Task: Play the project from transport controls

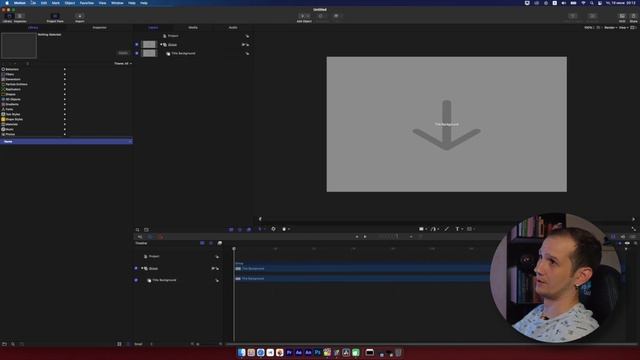Action: 365,237
